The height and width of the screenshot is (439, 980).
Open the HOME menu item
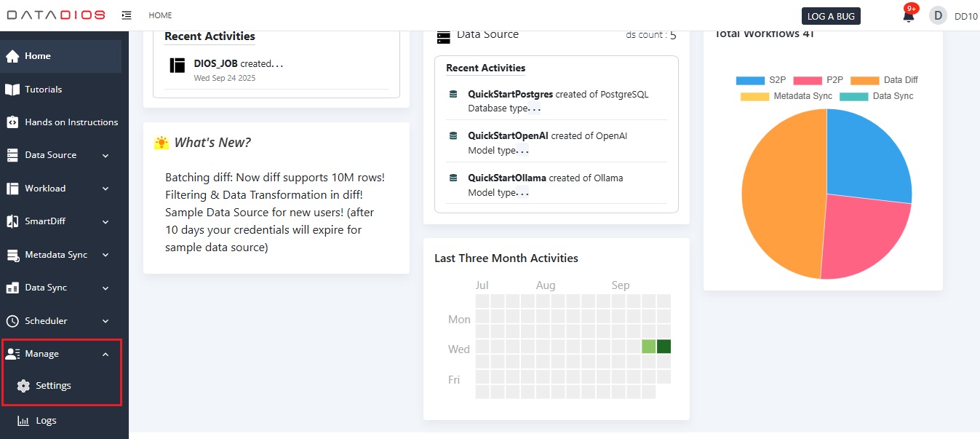(x=160, y=15)
